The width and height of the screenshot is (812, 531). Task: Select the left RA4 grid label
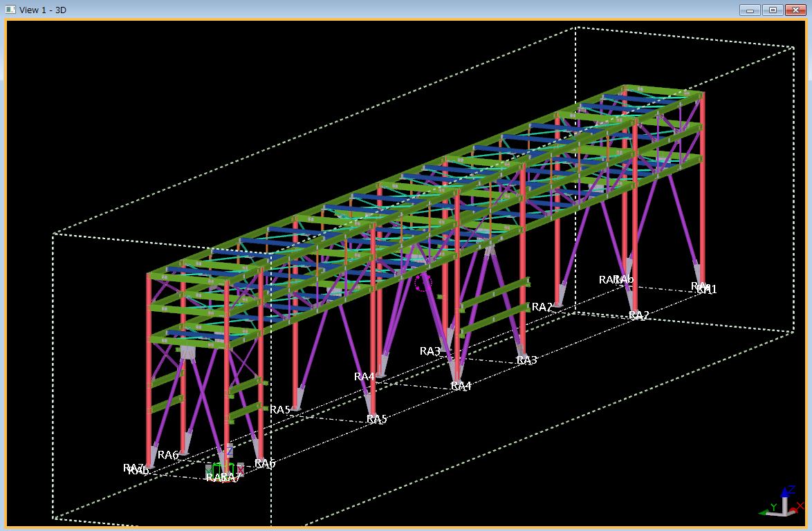(365, 377)
